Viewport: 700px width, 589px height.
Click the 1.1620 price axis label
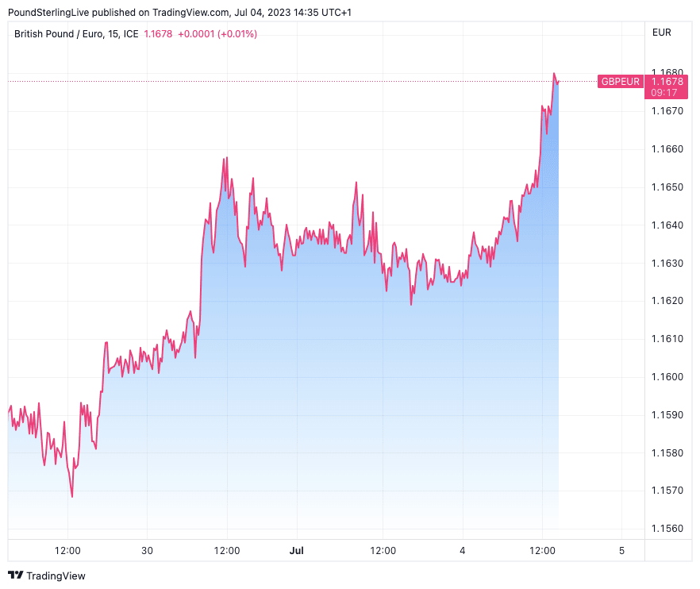[667, 301]
